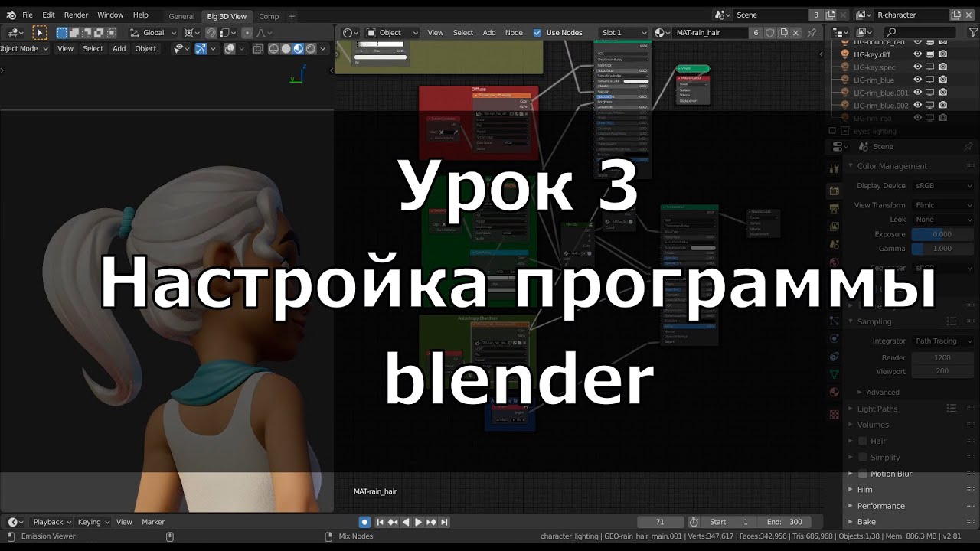Hide LIG-key.diff in viewport
The height and width of the screenshot is (551, 980).
pyautogui.click(x=917, y=54)
